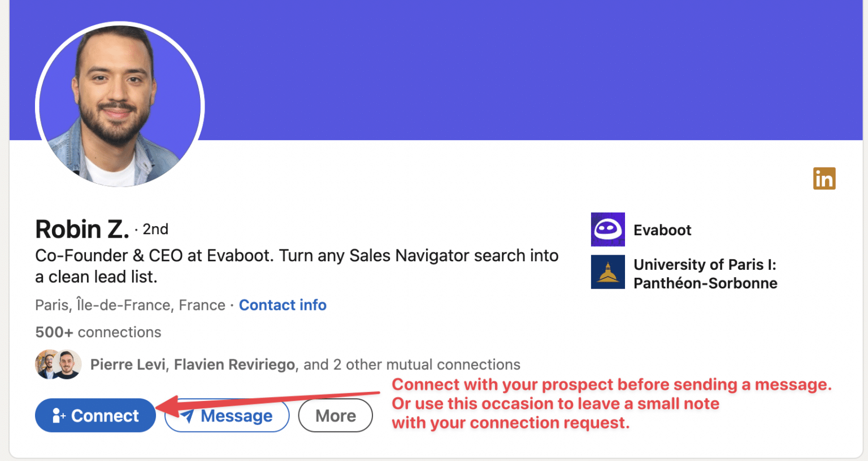
Task: Open the More options menu
Action: pos(335,415)
